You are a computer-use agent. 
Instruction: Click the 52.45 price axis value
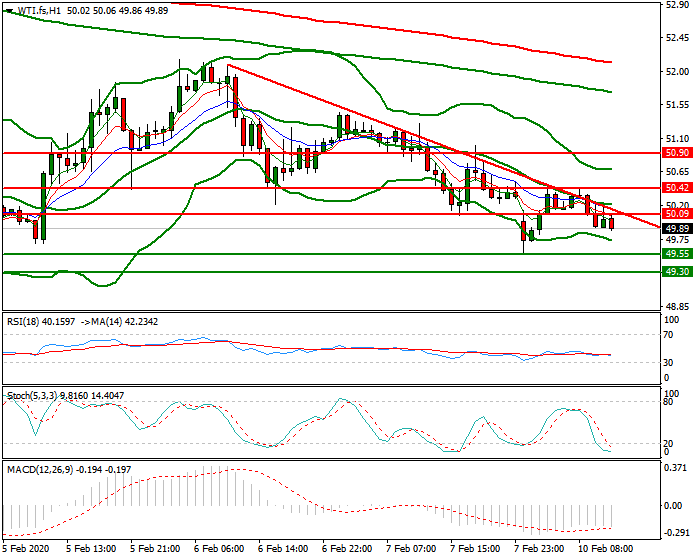677,38
